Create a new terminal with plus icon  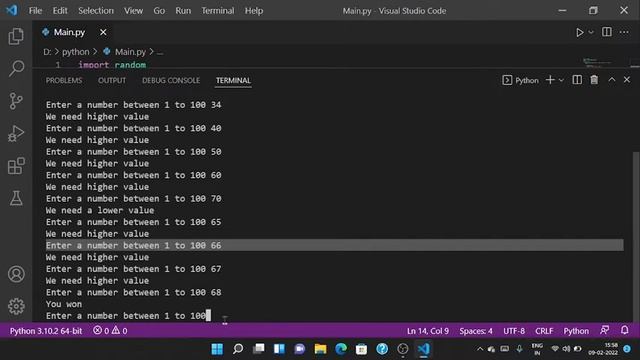pyautogui.click(x=550, y=80)
